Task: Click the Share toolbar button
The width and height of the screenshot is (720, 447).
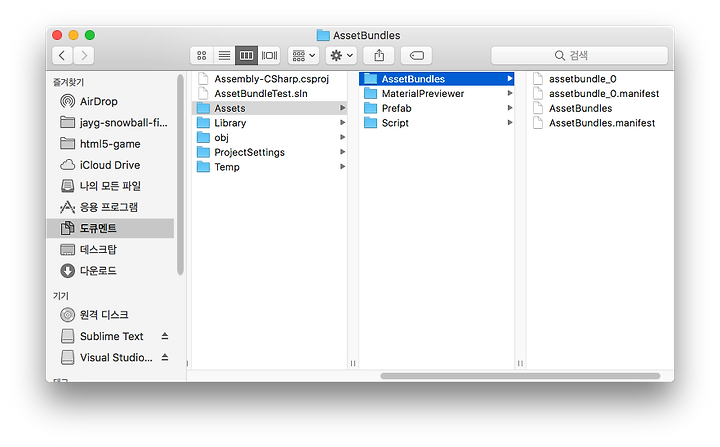Action: tap(379, 56)
